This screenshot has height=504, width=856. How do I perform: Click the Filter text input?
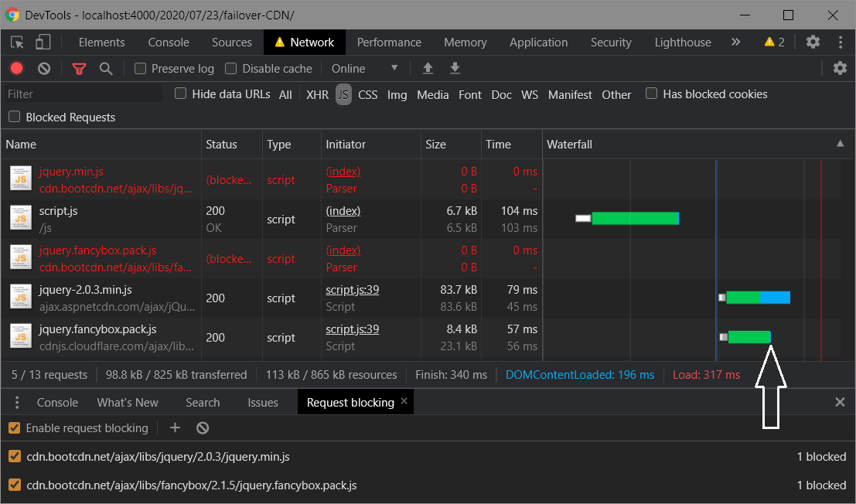83,94
